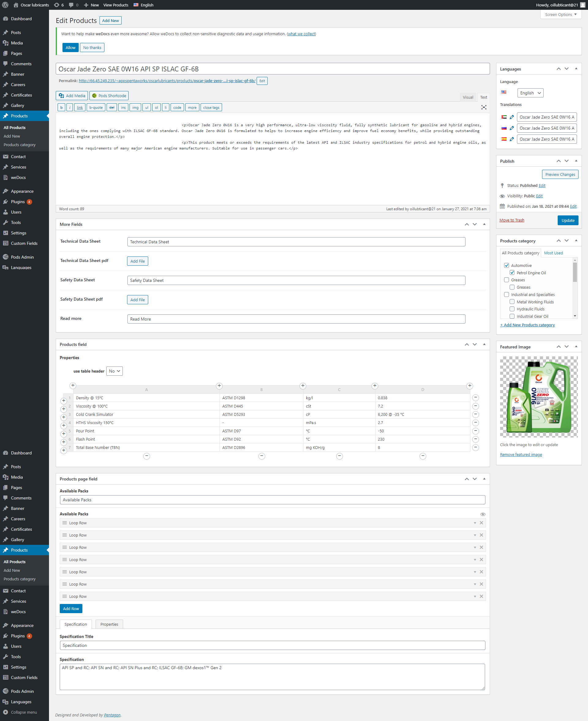Click Add Row button
The height and width of the screenshot is (721, 588).
(71, 609)
